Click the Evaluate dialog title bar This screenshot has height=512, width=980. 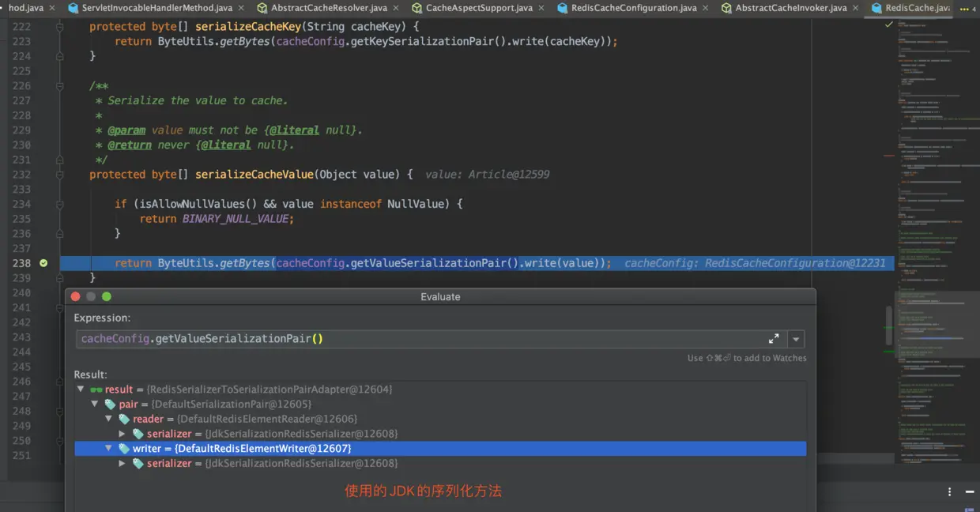point(440,297)
